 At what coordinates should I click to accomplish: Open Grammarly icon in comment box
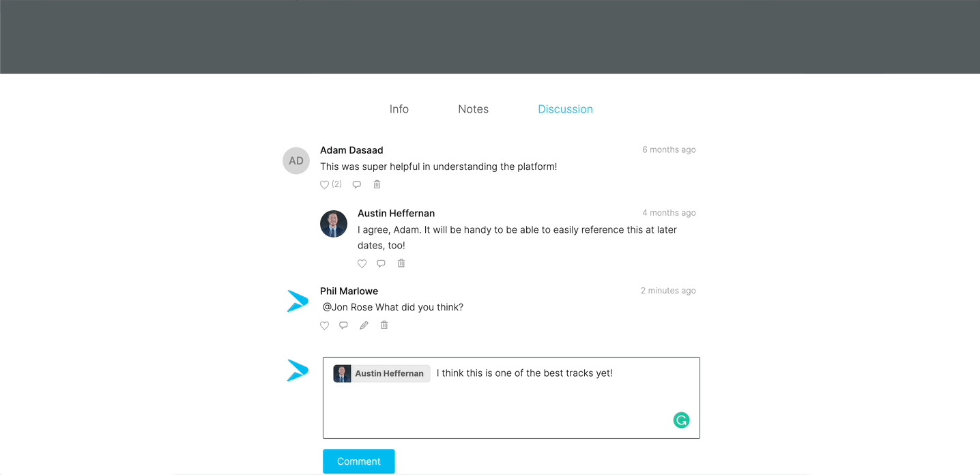(x=681, y=420)
